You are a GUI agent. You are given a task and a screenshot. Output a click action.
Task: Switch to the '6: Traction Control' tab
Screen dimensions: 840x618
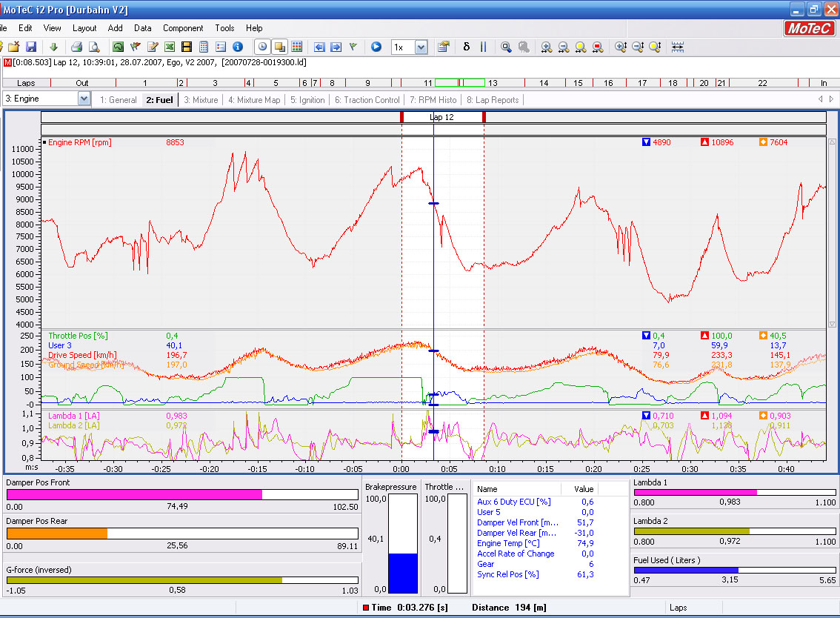(367, 100)
